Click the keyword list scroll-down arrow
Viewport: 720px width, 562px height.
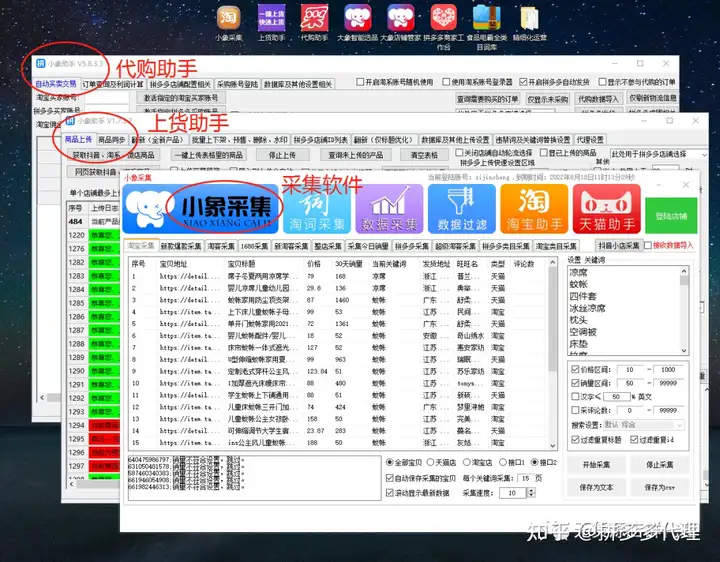click(x=684, y=350)
